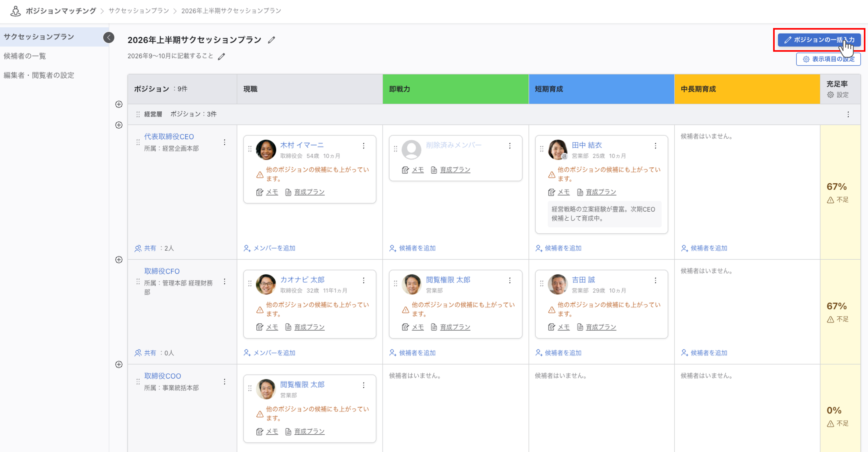Image resolution: width=868 pixels, height=452 pixels.
Task: Edit the 2026年9〜10月 description with its pencil icon
Action: click(221, 56)
